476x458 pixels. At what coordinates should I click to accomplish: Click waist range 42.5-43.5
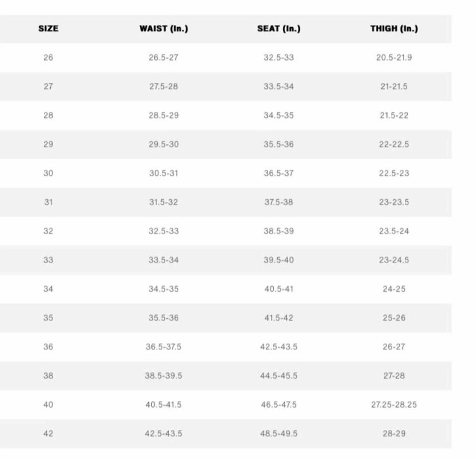[x=164, y=434]
